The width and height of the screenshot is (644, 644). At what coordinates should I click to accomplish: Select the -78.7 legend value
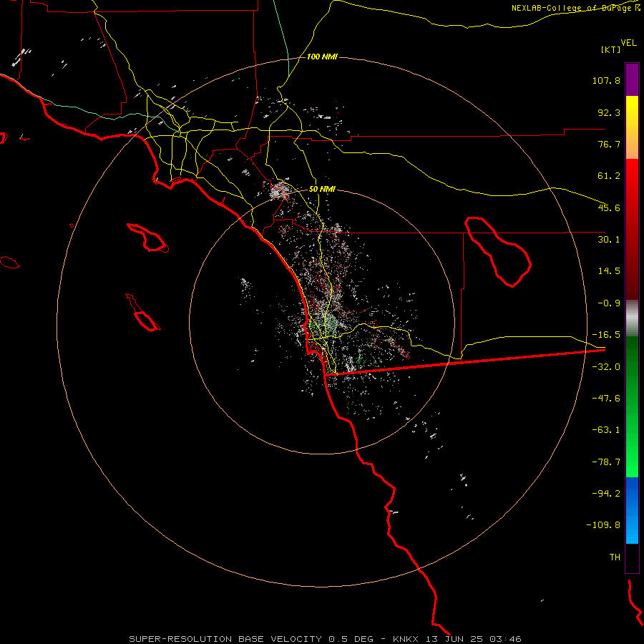[x=606, y=462]
